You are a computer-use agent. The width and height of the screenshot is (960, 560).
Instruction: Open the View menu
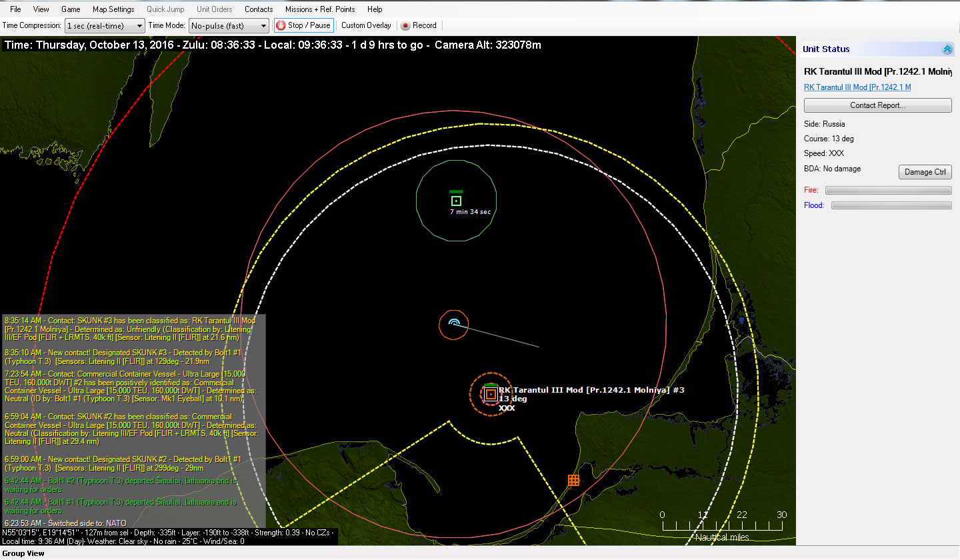point(41,9)
